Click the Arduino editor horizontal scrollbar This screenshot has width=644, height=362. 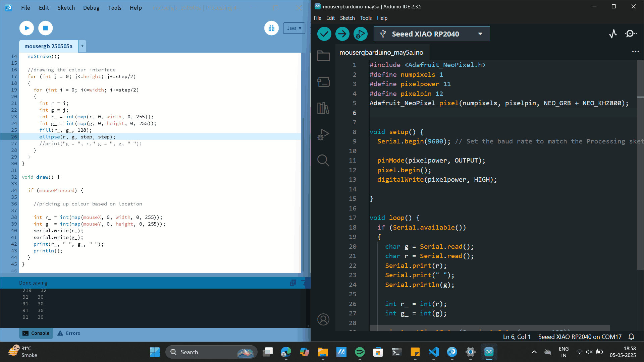(x=490, y=328)
